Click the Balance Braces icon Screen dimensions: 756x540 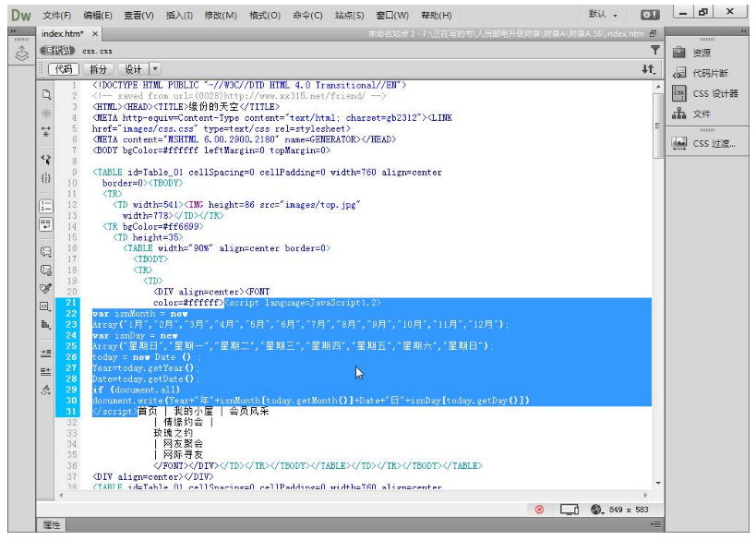tap(45, 177)
